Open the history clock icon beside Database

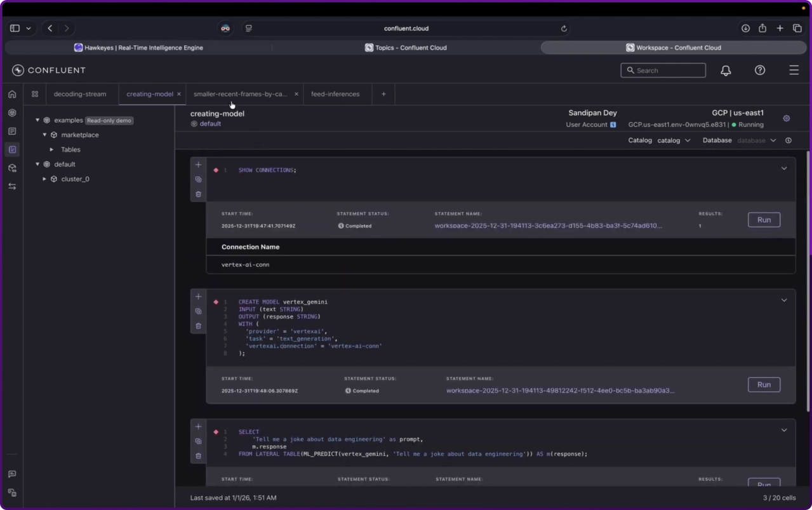pyautogui.click(x=789, y=140)
